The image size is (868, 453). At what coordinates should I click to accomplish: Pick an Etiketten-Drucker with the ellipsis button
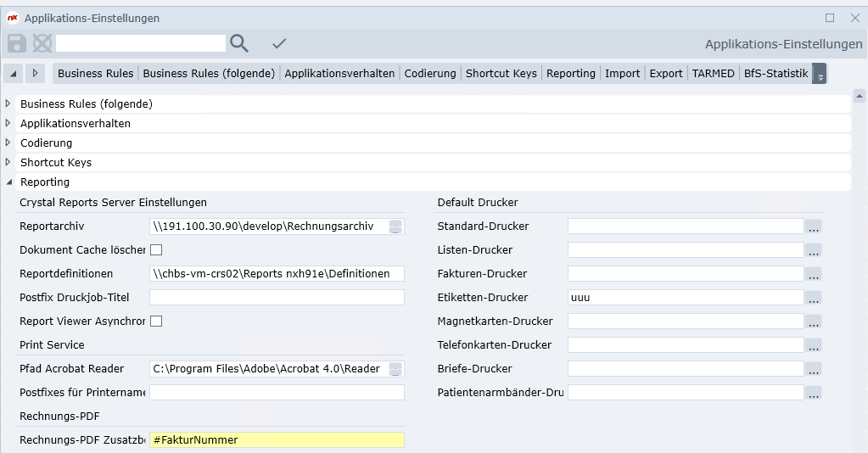click(x=814, y=298)
